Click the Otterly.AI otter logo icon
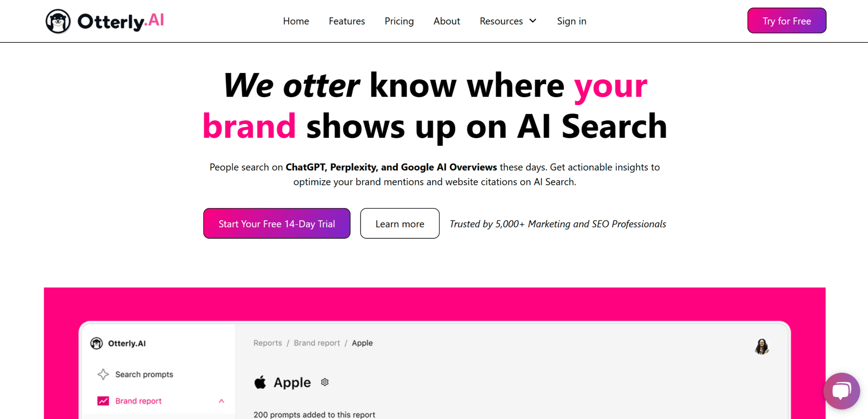868x419 pixels. [x=58, y=21]
